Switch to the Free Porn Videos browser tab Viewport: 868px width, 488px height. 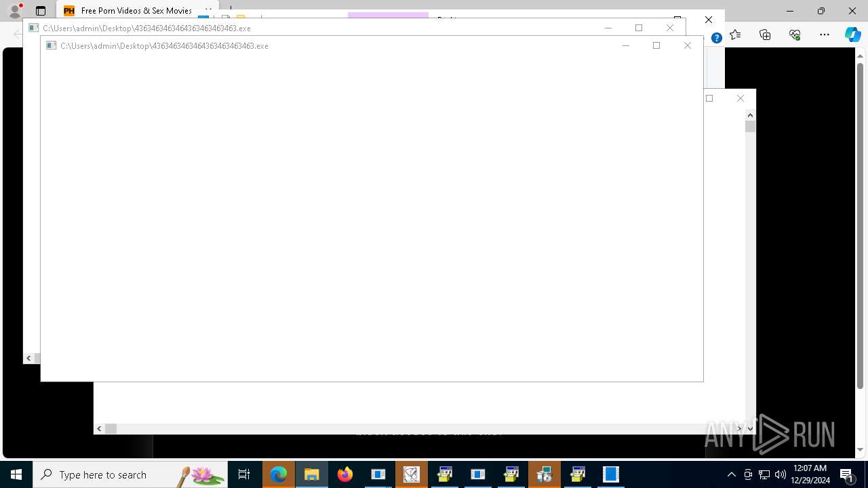[136, 11]
